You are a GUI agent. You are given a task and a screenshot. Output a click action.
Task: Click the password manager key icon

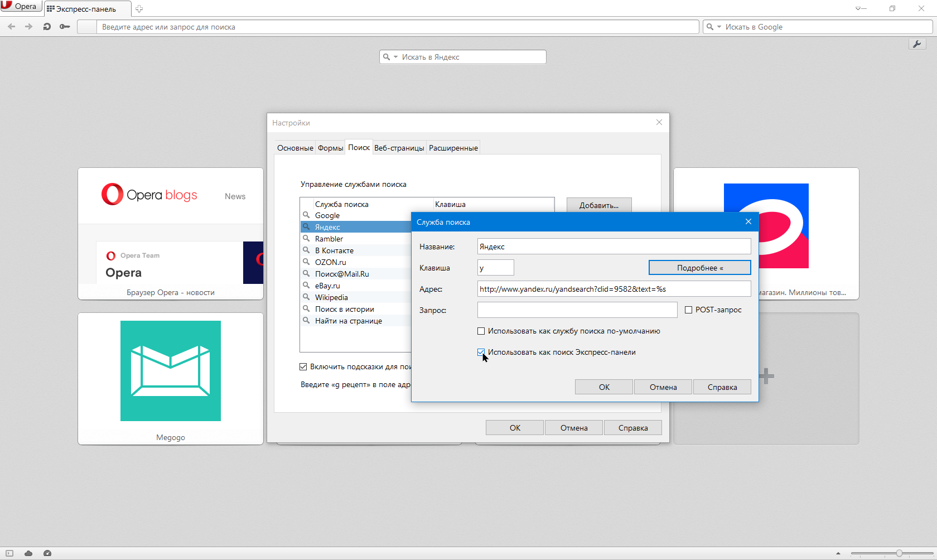(65, 27)
